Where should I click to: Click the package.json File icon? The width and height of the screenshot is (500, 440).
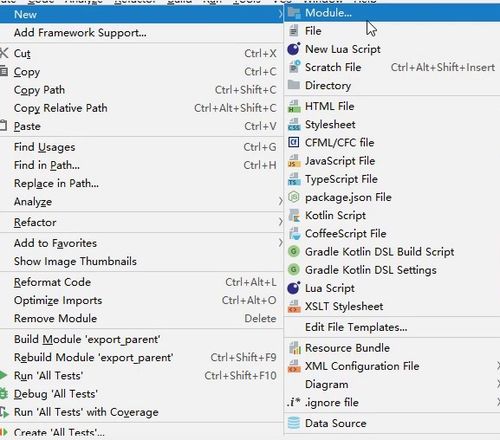(294, 197)
